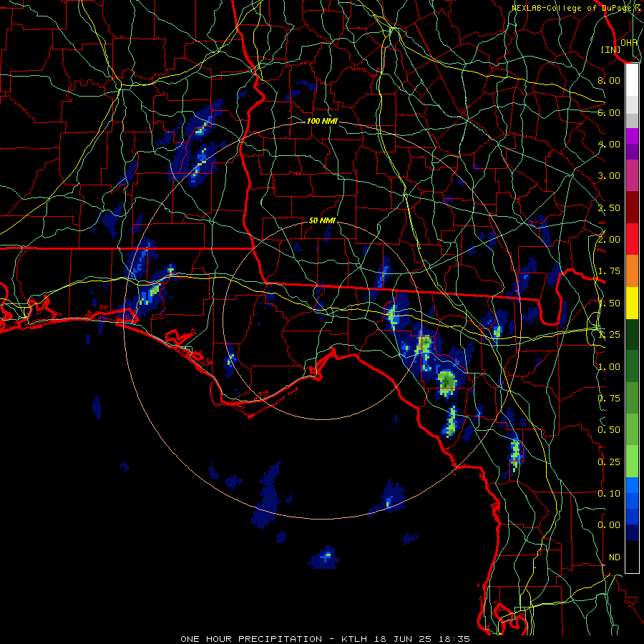644x644 pixels.
Task: Click the "2.00" scale value
Action: coord(609,240)
